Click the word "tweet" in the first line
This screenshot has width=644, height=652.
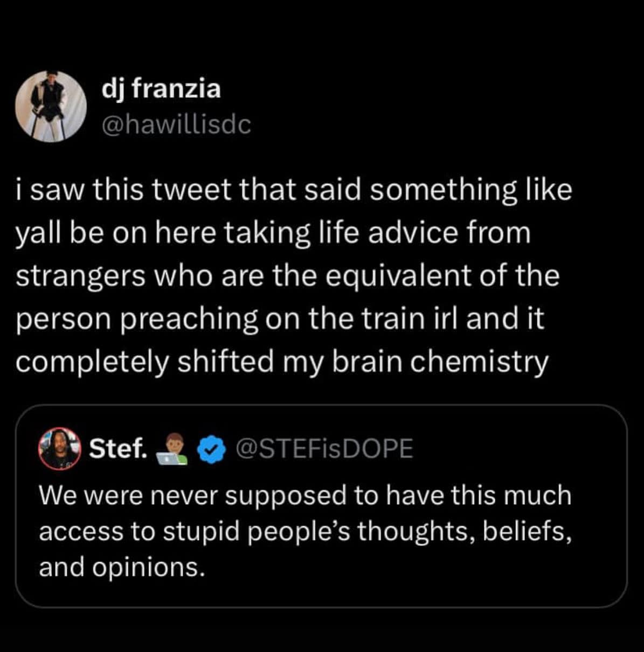tap(195, 190)
